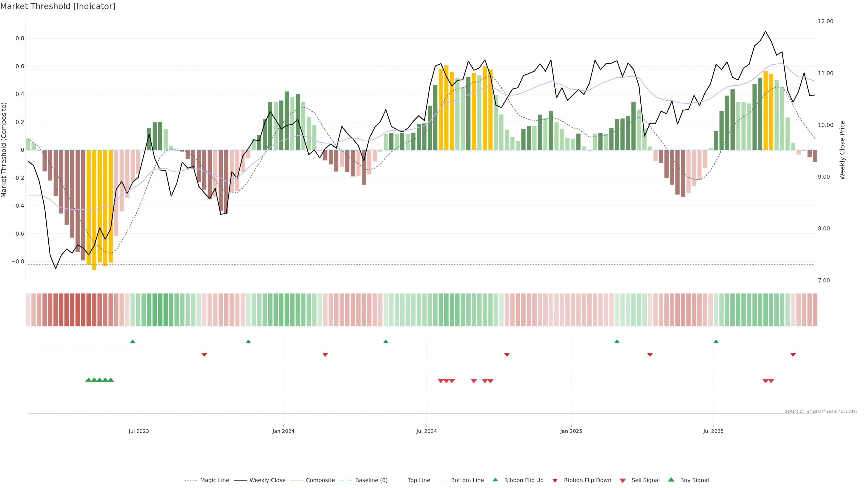Click the darkest red segment of ribbon strip
The image size is (868, 488).
coord(78,310)
